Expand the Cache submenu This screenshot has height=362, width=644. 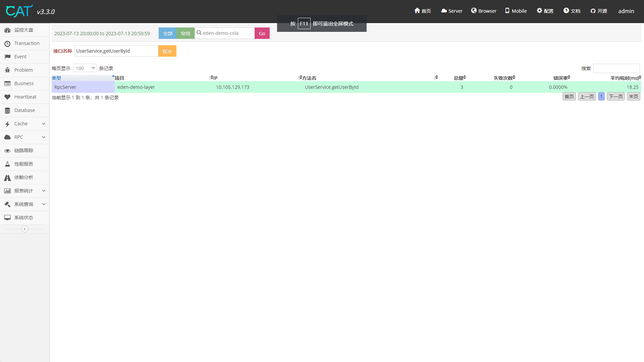[44, 124]
